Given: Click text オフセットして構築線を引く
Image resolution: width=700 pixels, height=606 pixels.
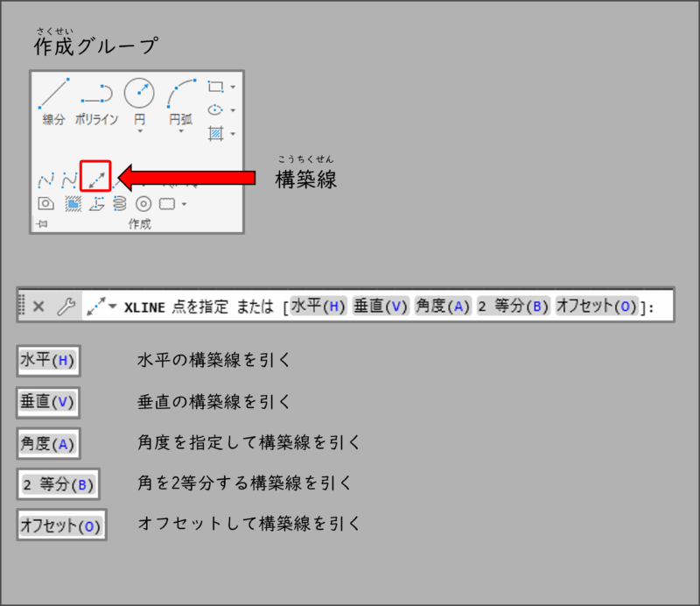Looking at the screenshot, I should point(248,524).
